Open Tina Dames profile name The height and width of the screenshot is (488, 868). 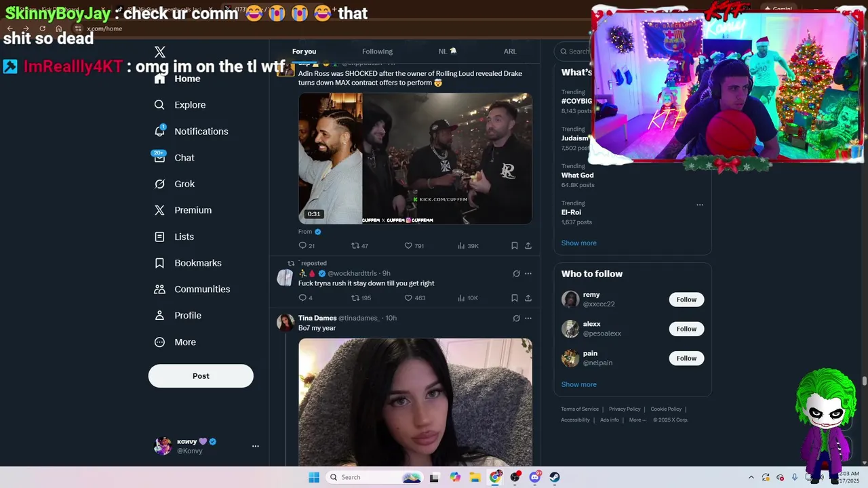tap(317, 318)
